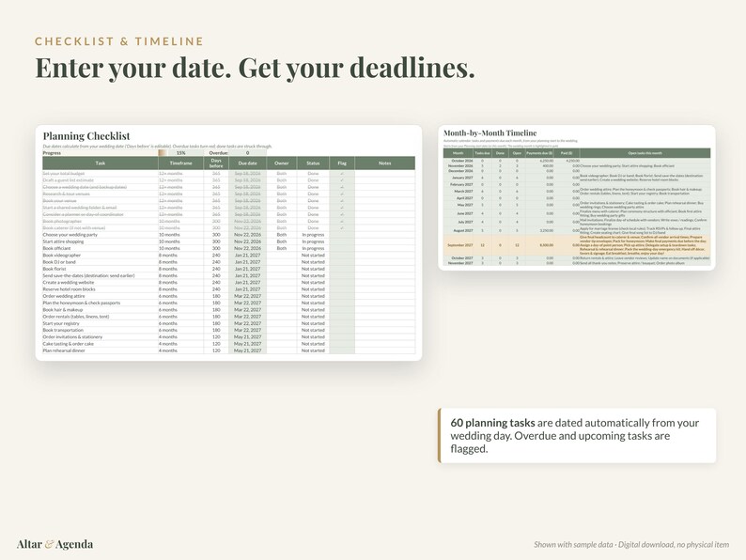746x560 pixels.
Task: Select the Book florist task cell
Action: click(x=101, y=269)
